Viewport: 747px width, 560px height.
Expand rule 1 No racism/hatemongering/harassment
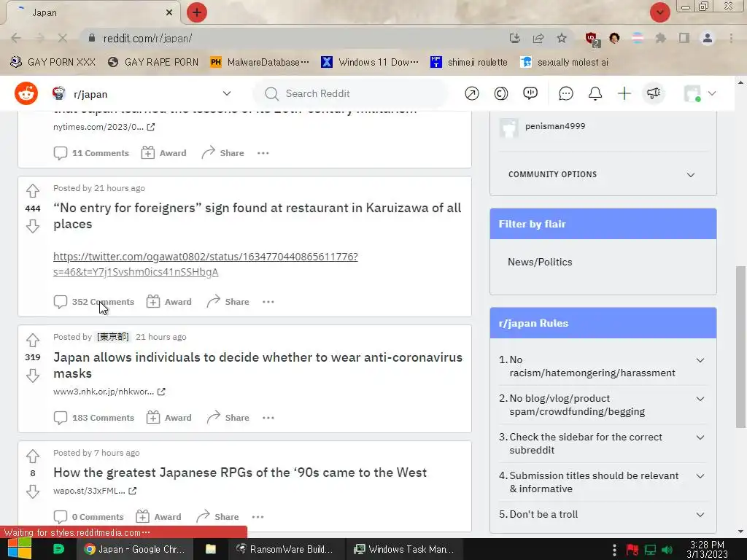click(x=603, y=366)
